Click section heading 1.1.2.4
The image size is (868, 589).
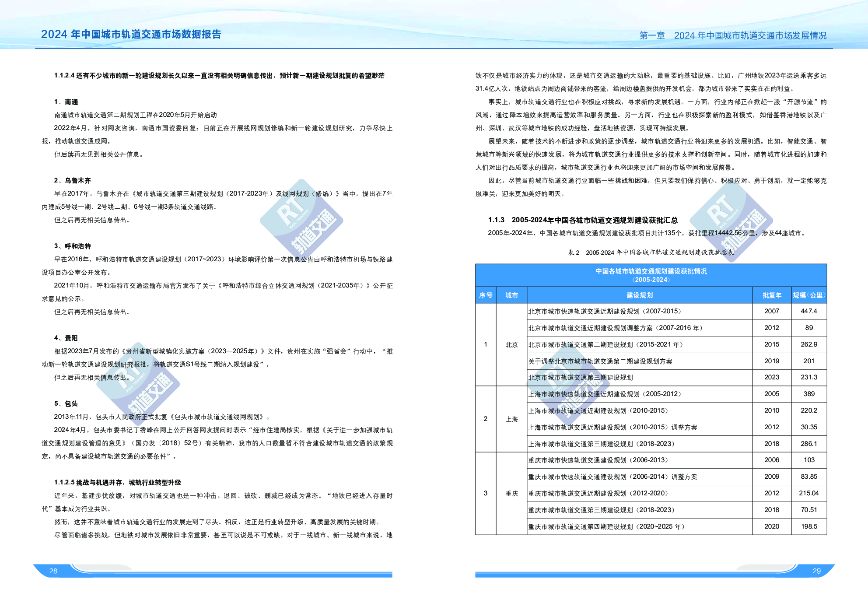pyautogui.click(x=219, y=76)
